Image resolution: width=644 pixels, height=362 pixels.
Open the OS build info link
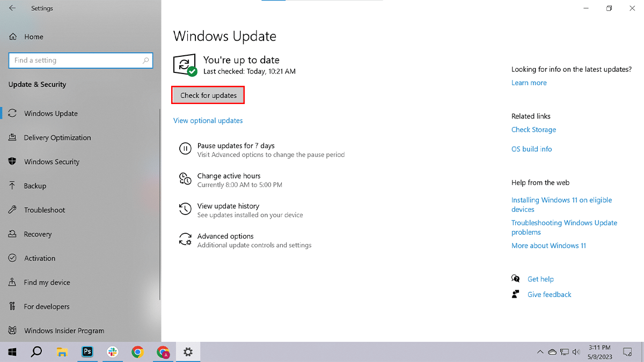point(531,149)
